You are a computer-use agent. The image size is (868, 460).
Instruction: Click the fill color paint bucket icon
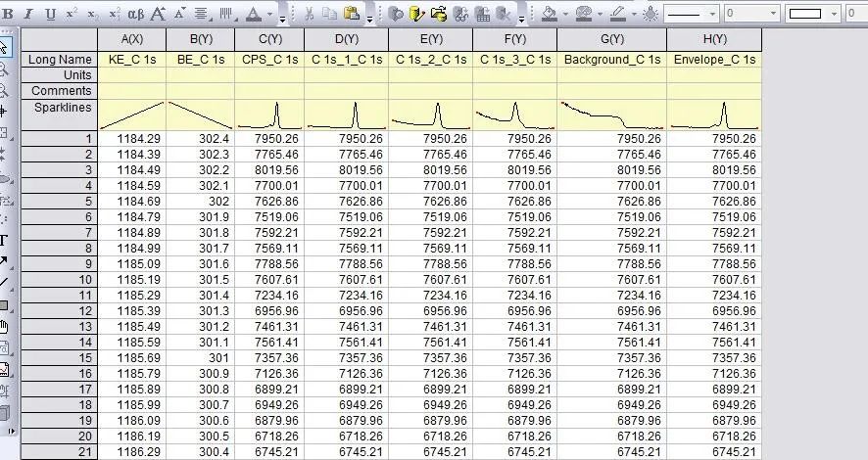click(549, 14)
